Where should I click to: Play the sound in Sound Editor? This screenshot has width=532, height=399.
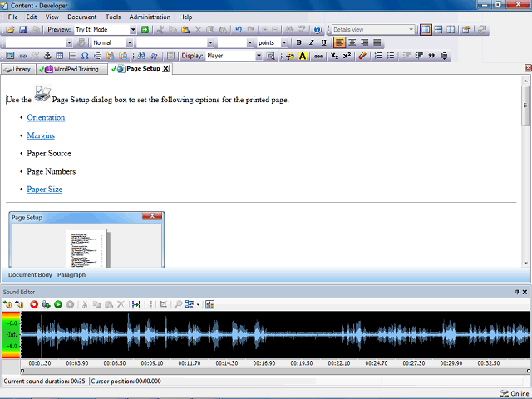coord(58,304)
